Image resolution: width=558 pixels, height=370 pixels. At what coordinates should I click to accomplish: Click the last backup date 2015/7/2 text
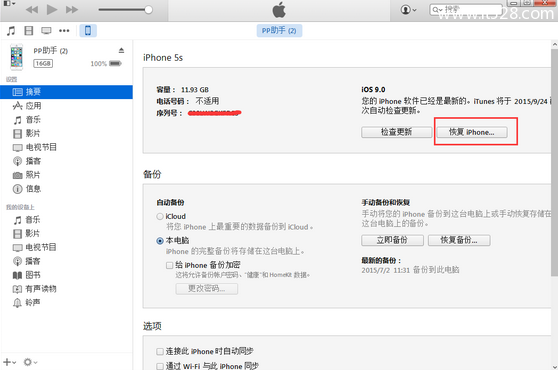(410, 270)
